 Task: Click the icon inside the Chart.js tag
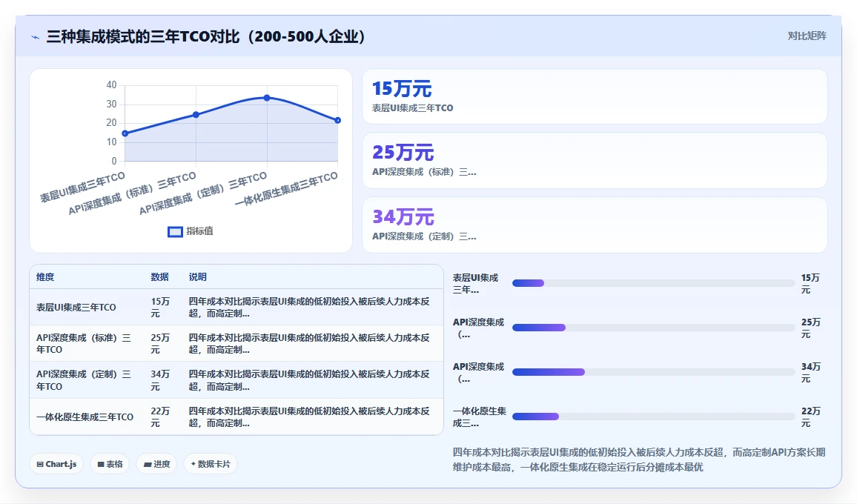pos(40,465)
